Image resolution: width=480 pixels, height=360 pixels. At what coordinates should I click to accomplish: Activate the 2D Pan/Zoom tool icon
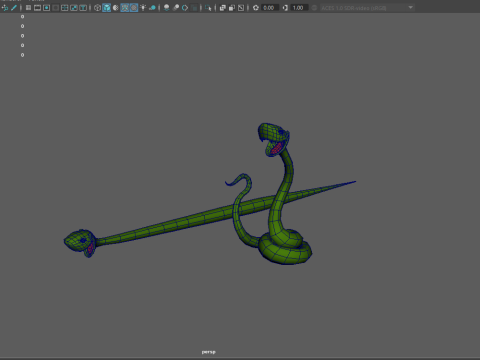point(5,8)
